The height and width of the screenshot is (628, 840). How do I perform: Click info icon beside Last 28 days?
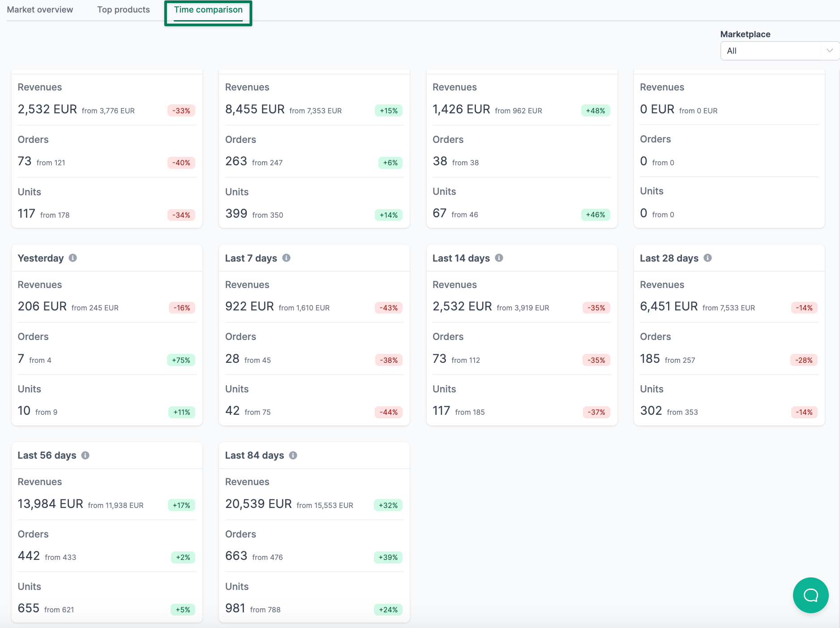pos(708,258)
